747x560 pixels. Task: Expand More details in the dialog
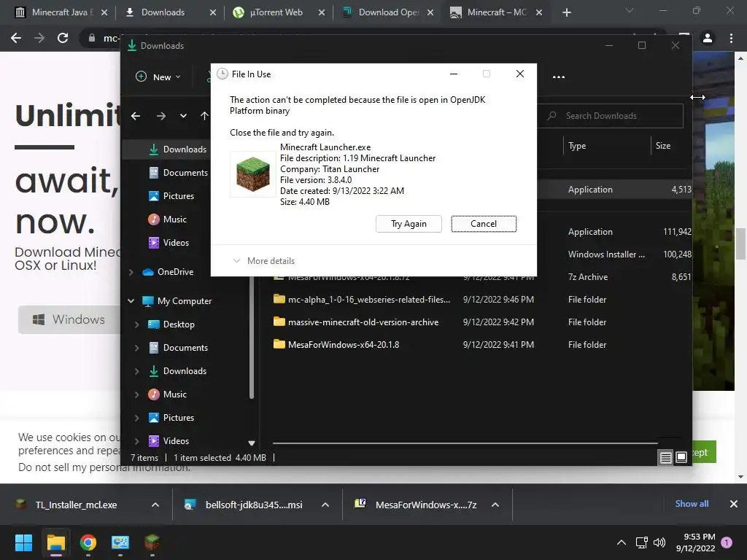coord(263,261)
